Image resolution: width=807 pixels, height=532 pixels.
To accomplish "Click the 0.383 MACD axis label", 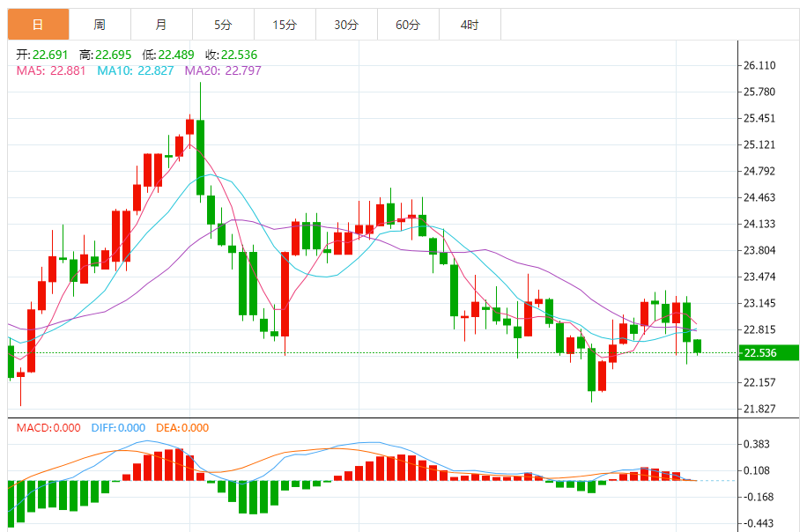I will click(x=757, y=445).
